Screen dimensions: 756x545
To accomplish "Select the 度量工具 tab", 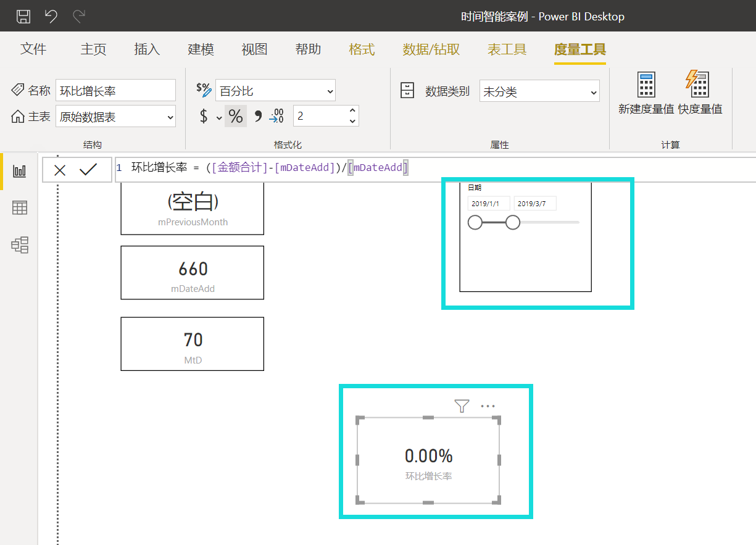I will pyautogui.click(x=579, y=49).
